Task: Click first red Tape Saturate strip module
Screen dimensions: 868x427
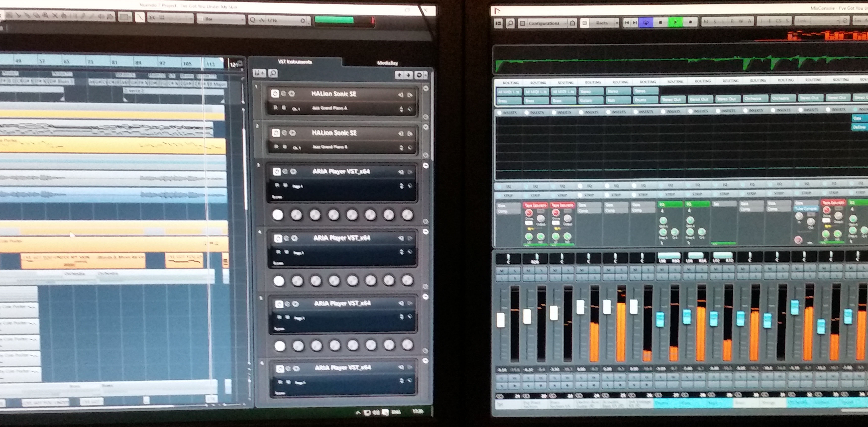Action: click(535, 205)
